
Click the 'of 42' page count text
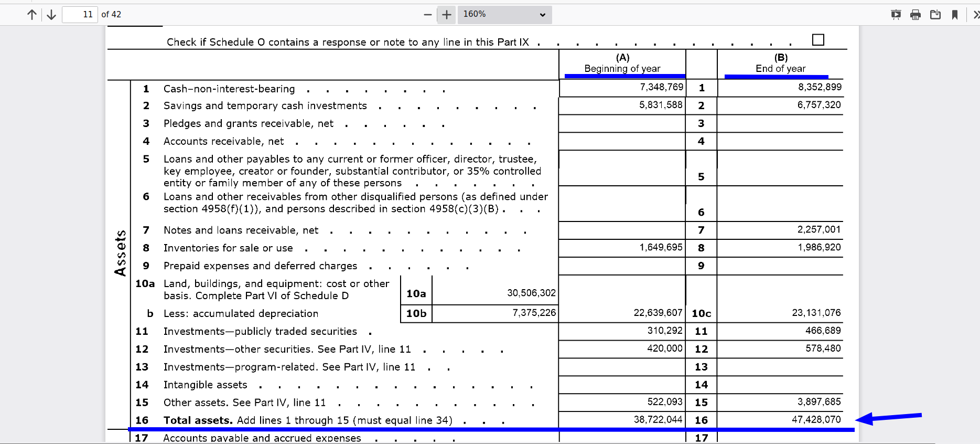pyautogui.click(x=111, y=15)
